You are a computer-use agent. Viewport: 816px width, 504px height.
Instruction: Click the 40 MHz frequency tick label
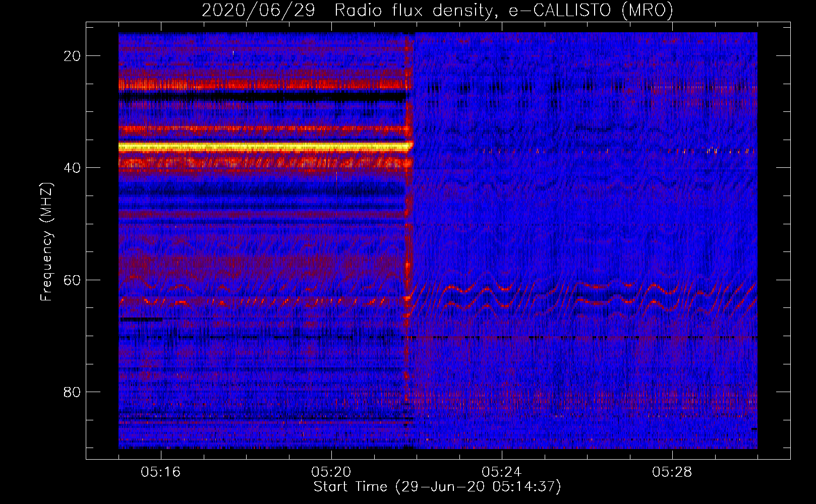pyautogui.click(x=72, y=168)
